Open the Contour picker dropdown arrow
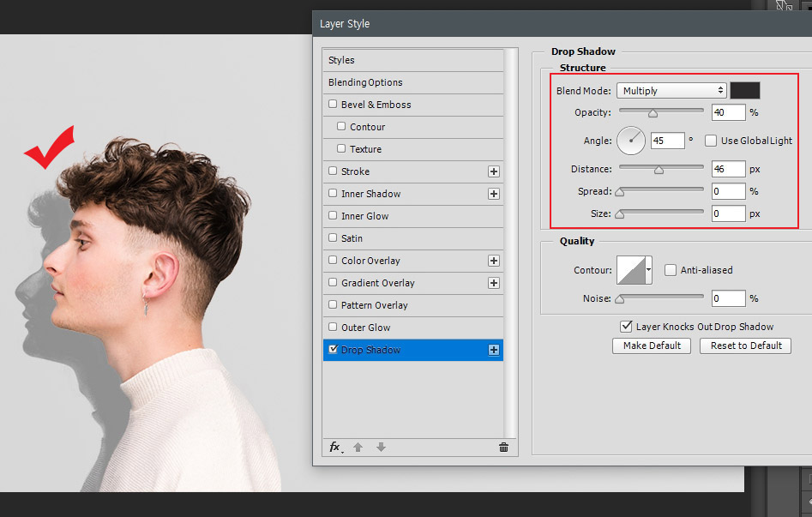 pos(648,270)
